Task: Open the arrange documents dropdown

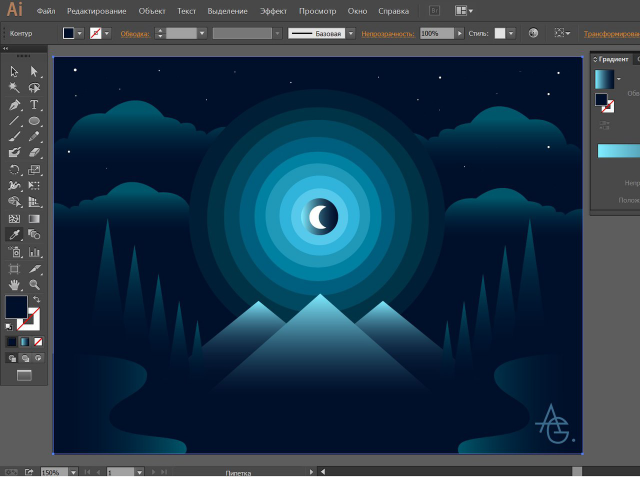Action: (464, 11)
